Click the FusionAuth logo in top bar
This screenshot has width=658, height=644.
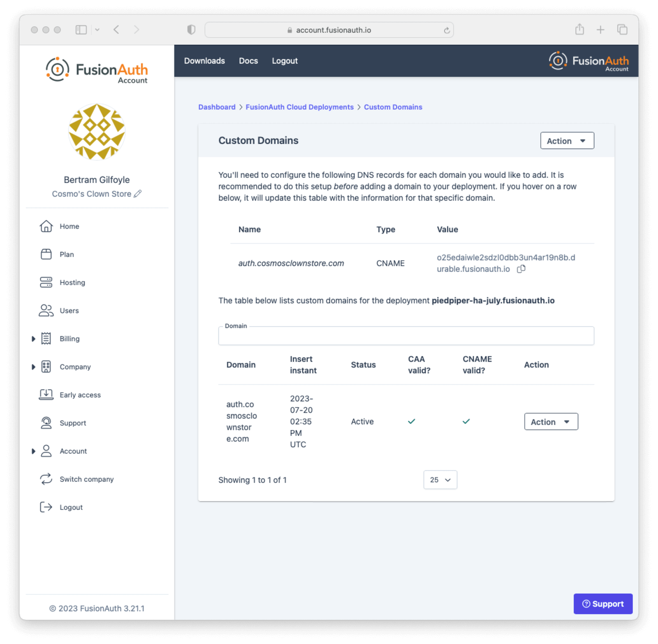(x=588, y=61)
